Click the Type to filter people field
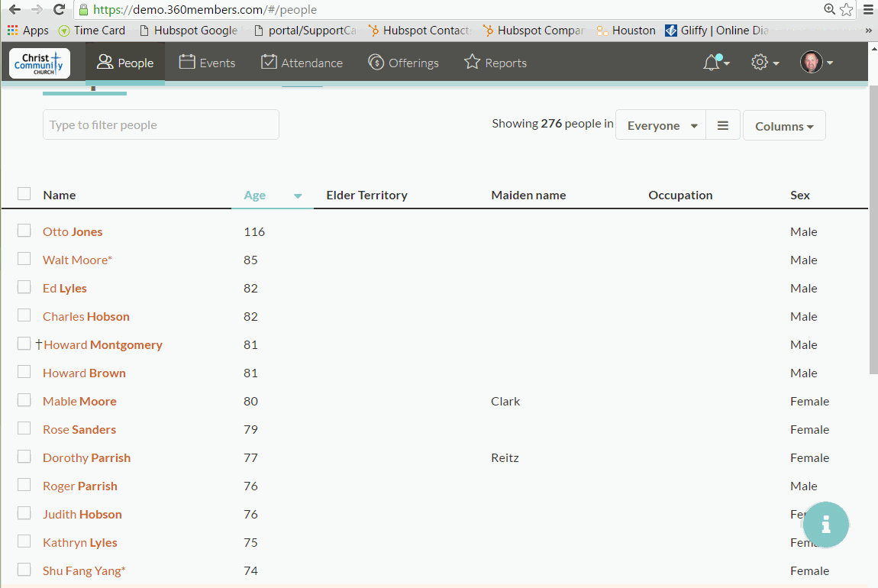 click(x=160, y=125)
